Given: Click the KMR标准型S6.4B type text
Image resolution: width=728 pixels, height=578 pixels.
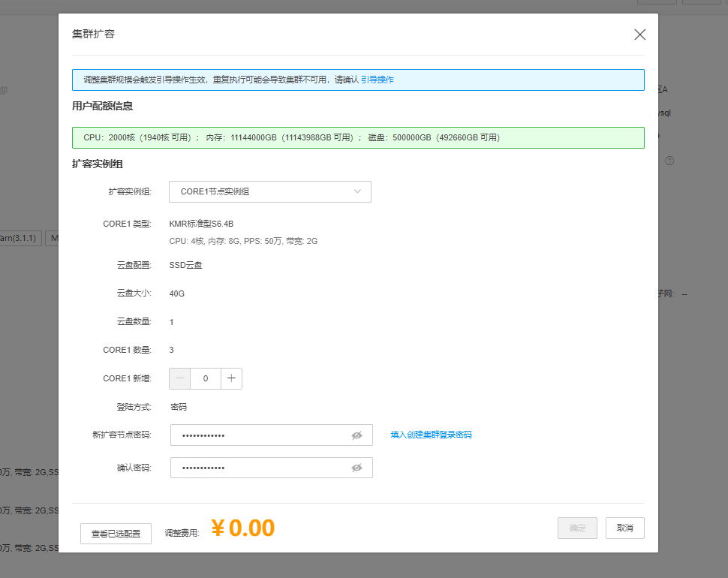Looking at the screenshot, I should [201, 224].
